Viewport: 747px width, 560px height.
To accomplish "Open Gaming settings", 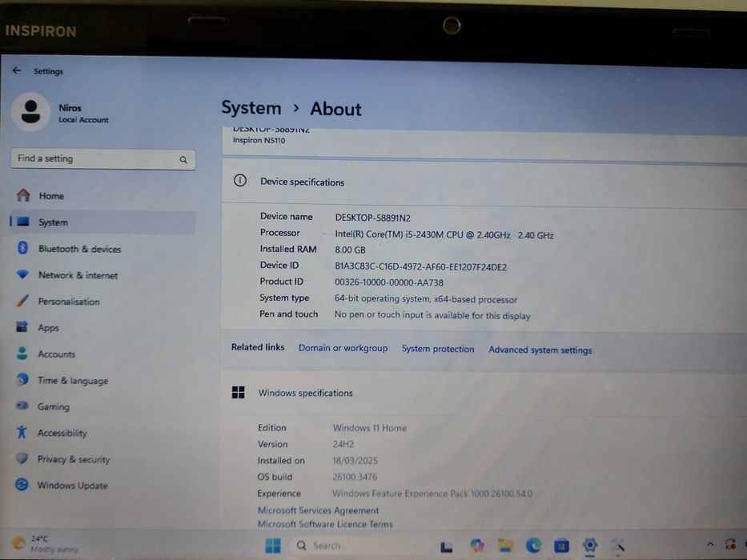I will [102, 406].
